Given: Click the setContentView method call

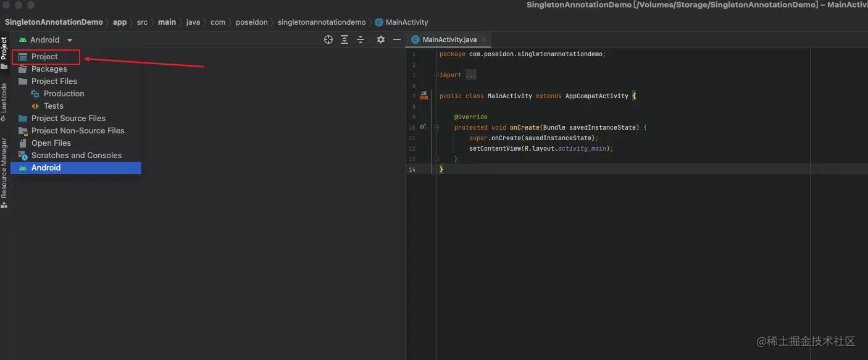Looking at the screenshot, I should click(495, 148).
